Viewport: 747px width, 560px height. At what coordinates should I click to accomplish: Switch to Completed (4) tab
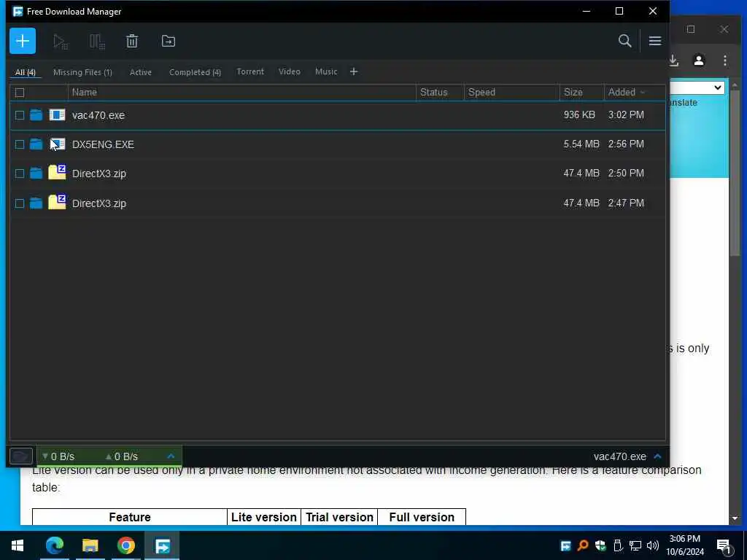coord(195,72)
